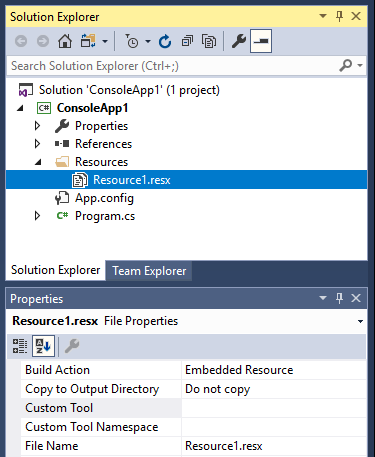Expand the Properties tree node
Image resolution: width=375 pixels, height=457 pixels.
[37, 126]
